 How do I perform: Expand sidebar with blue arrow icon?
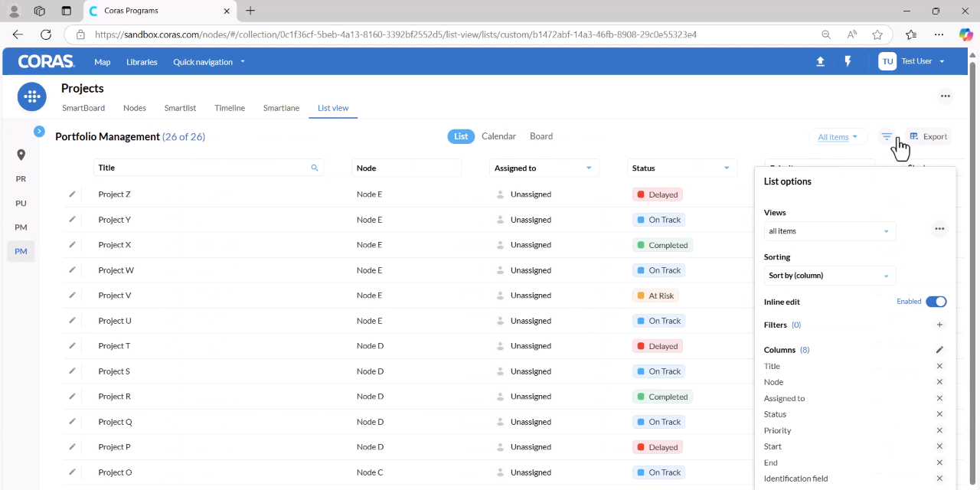(39, 132)
